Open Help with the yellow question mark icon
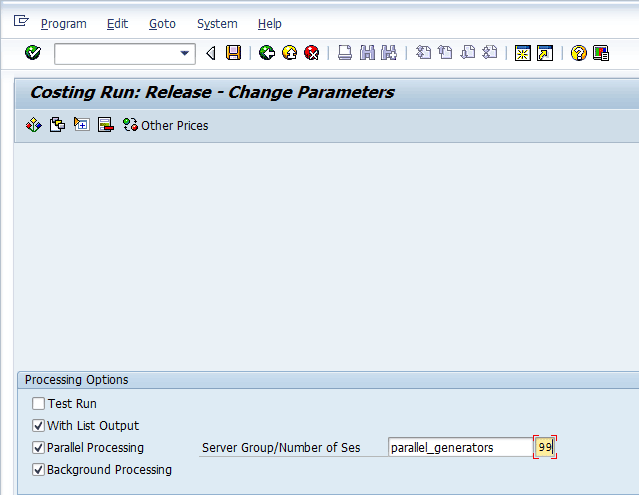Image resolution: width=639 pixels, height=495 pixels. (579, 53)
